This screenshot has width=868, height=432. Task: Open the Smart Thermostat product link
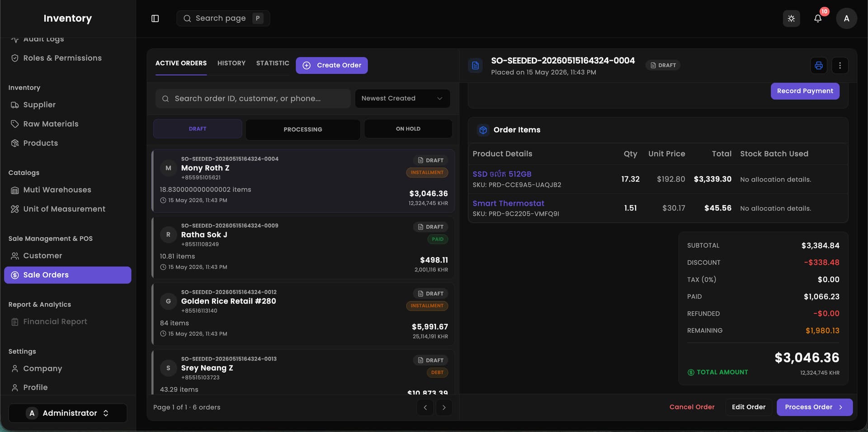click(x=508, y=204)
